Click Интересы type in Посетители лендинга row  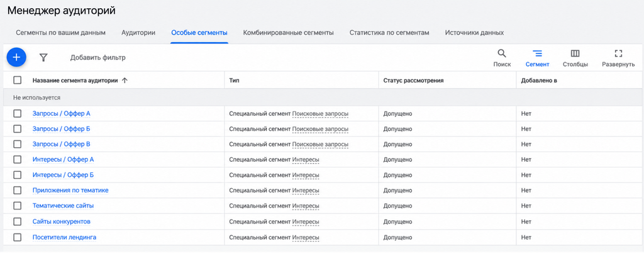click(x=306, y=237)
